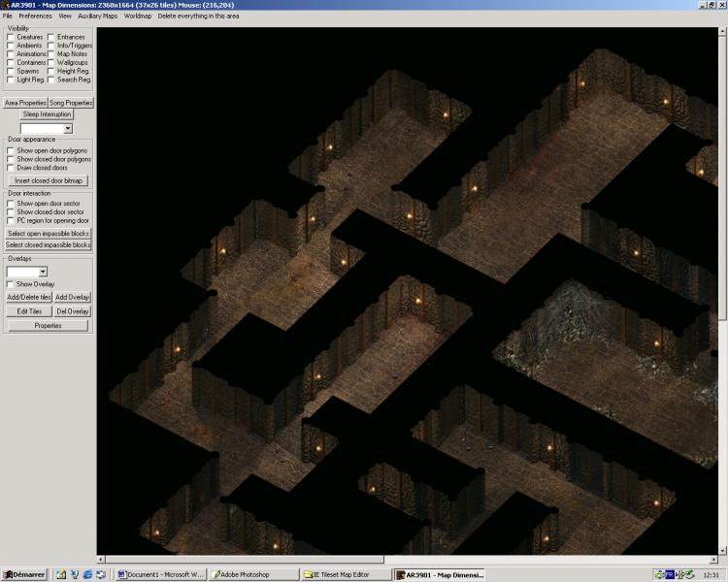Click the Sleep Interruption button
Screen dimensions: 728x582
[47, 114]
